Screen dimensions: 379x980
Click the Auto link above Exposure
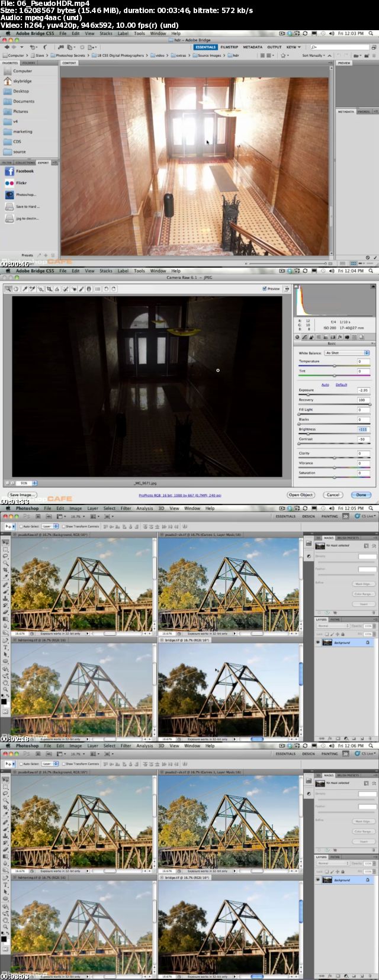[325, 385]
